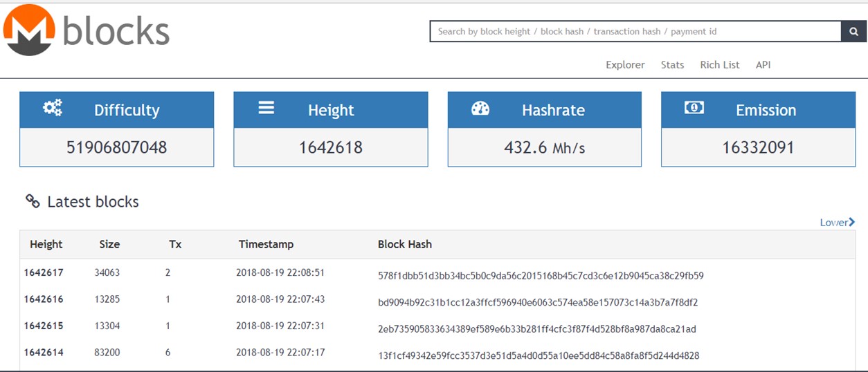The width and height of the screenshot is (868, 372).
Task: Click the Height list icon
Action: click(x=266, y=108)
